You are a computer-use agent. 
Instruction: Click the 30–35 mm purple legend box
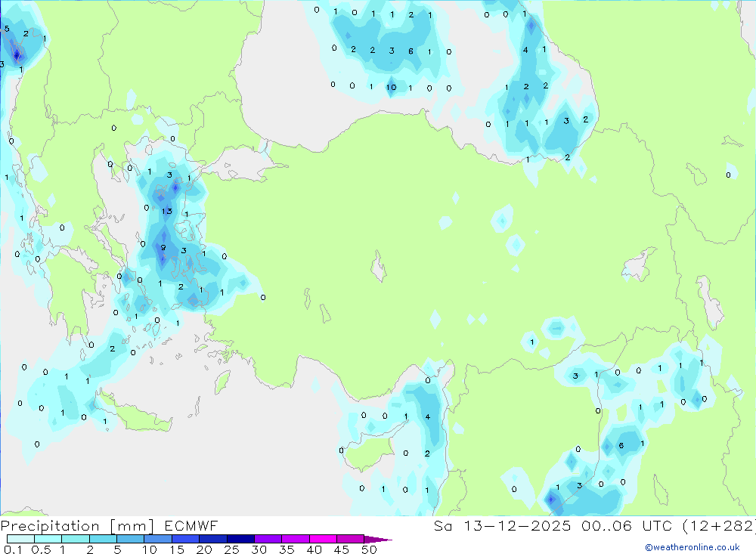click(x=268, y=539)
